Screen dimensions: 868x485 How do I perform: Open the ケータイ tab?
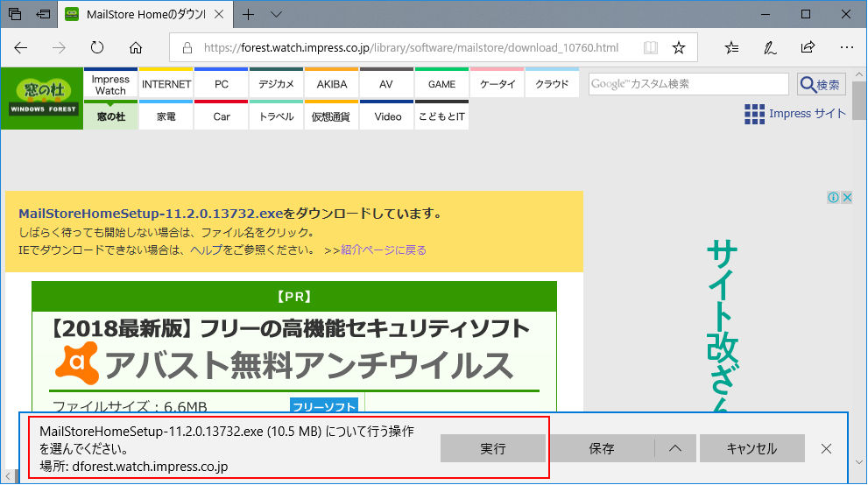(x=498, y=83)
